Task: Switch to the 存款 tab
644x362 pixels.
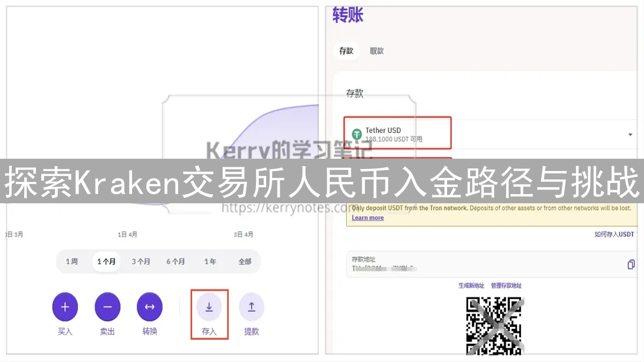Action: (x=346, y=51)
